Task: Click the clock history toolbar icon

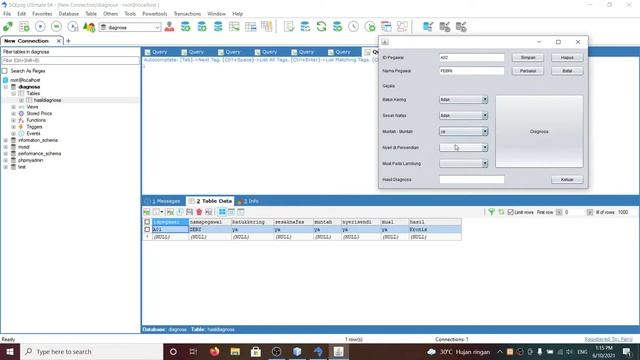Action: pyautogui.click(x=353, y=27)
